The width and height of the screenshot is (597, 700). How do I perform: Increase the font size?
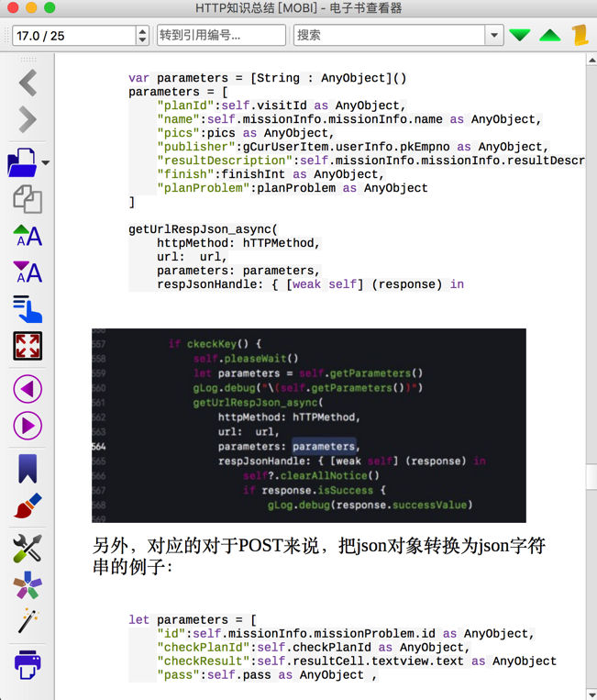28,236
